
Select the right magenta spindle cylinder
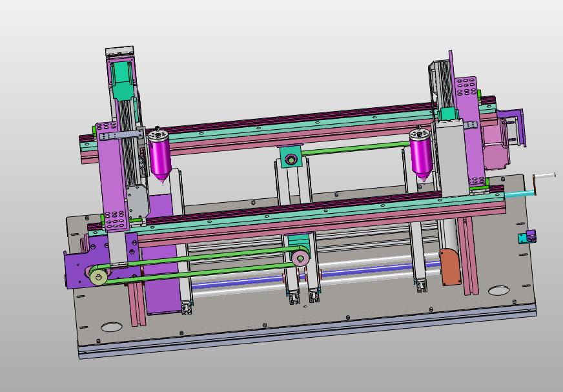tap(421, 155)
